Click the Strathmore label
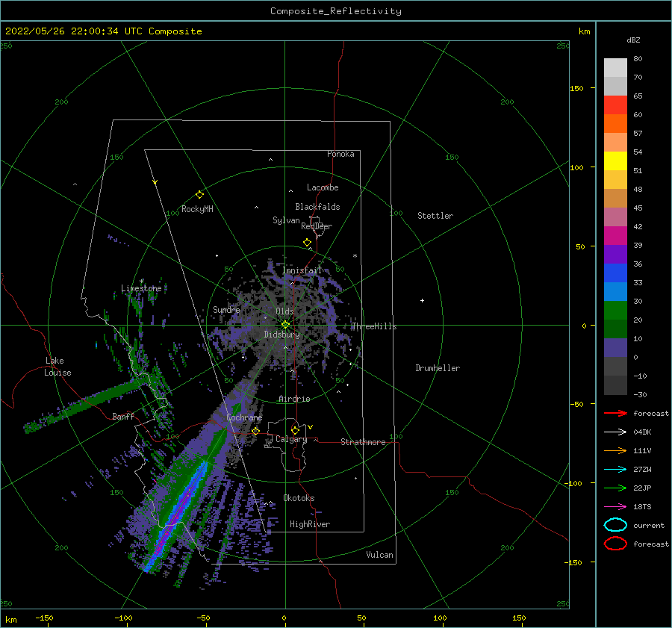 pyautogui.click(x=364, y=442)
